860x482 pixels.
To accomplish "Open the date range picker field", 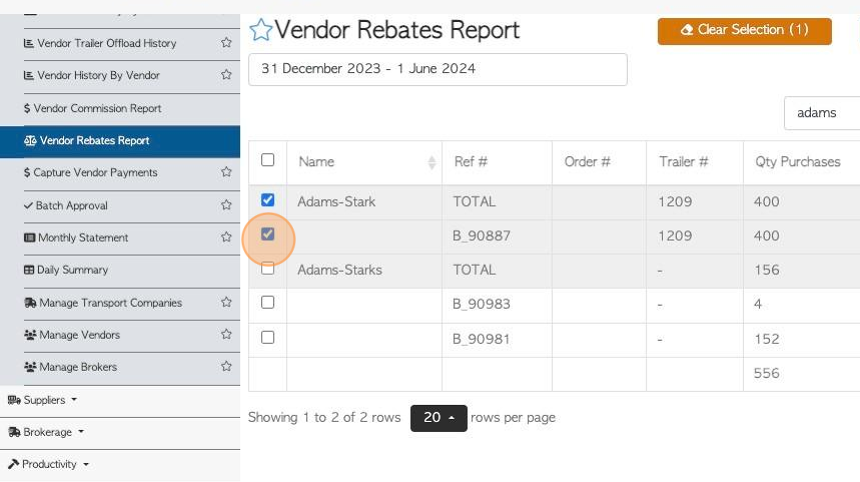I will 438,69.
